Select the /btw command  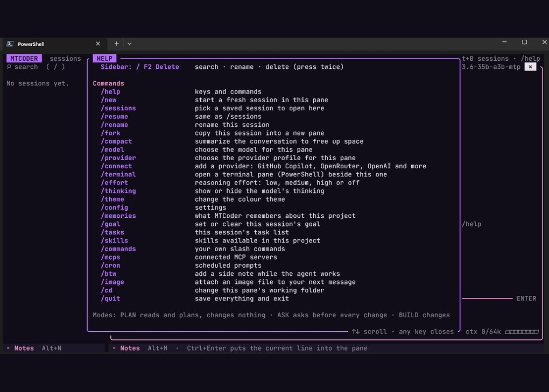click(x=109, y=274)
